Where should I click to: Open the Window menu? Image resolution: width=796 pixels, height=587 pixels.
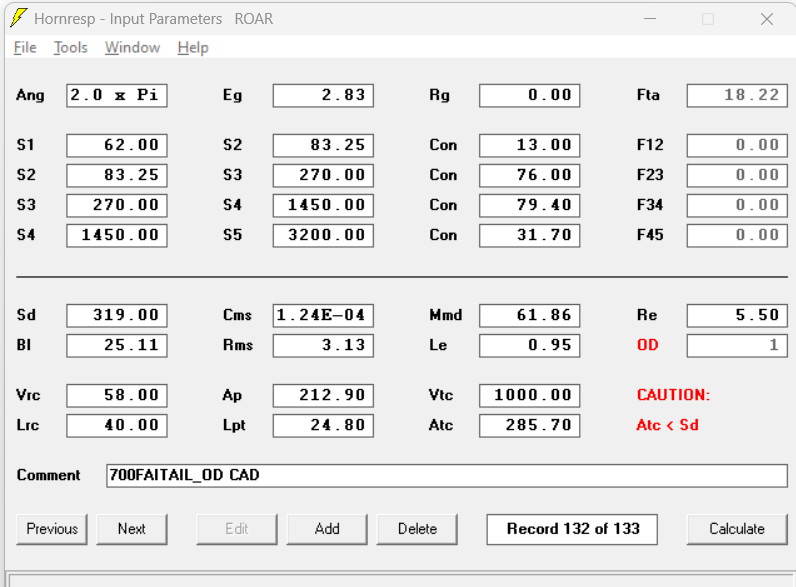click(x=132, y=48)
